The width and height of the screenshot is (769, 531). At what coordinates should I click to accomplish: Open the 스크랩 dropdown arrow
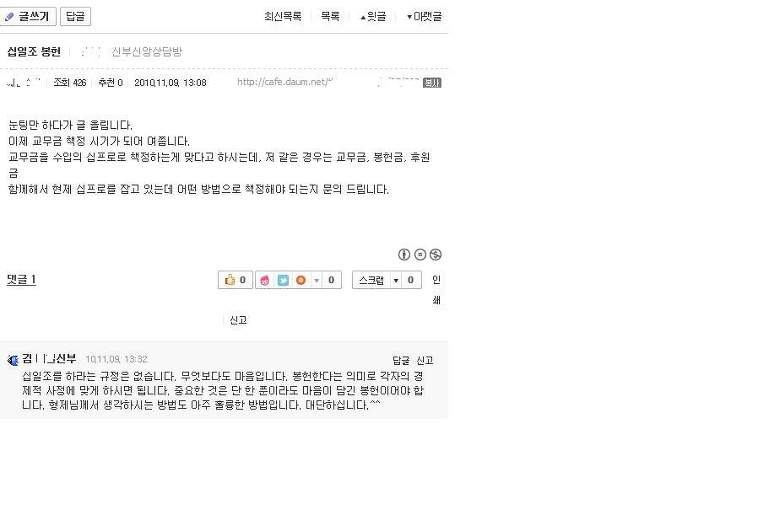click(396, 280)
